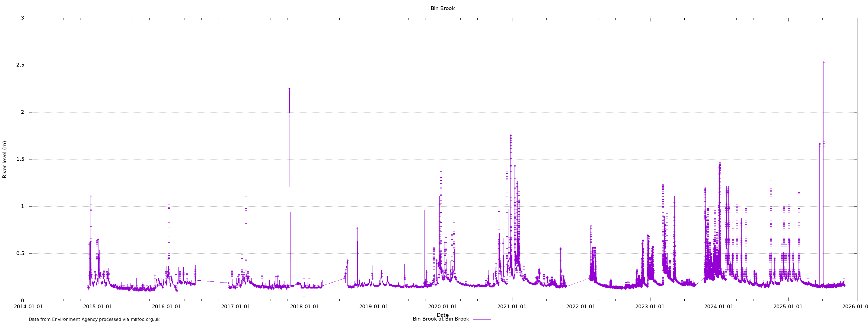Click the 2014-01-01 x-axis label

click(29, 307)
